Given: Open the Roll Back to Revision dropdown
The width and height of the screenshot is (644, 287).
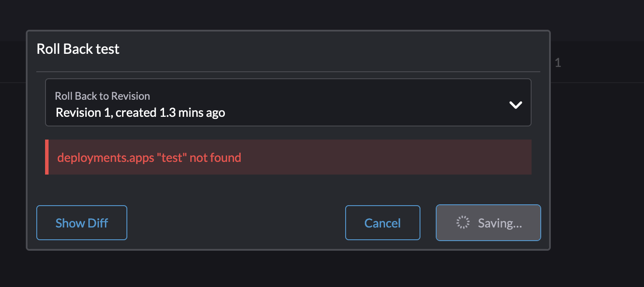Looking at the screenshot, I should coord(288,102).
